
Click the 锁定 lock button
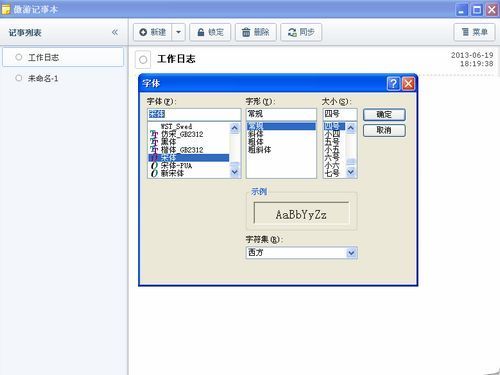[x=210, y=32]
